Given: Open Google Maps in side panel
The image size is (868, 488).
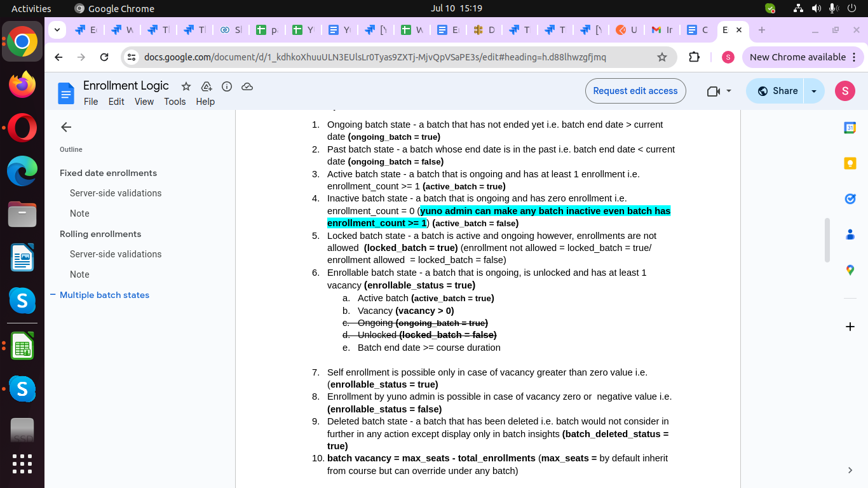Looking at the screenshot, I should point(850,270).
